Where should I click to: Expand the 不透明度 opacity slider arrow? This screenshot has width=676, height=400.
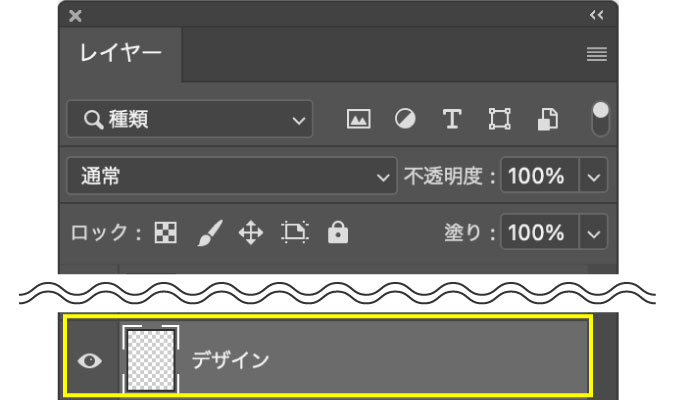pyautogui.click(x=594, y=177)
